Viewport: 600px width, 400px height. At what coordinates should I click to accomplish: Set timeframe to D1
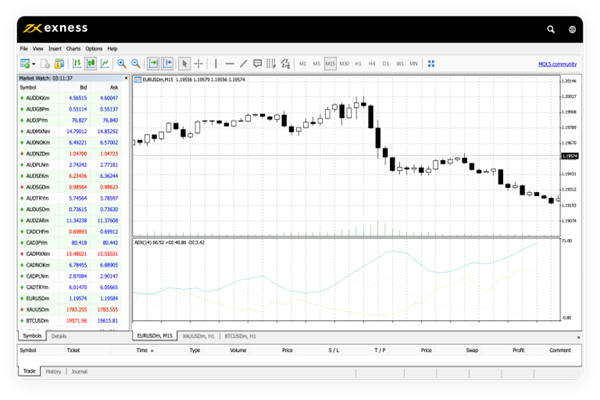pos(386,64)
